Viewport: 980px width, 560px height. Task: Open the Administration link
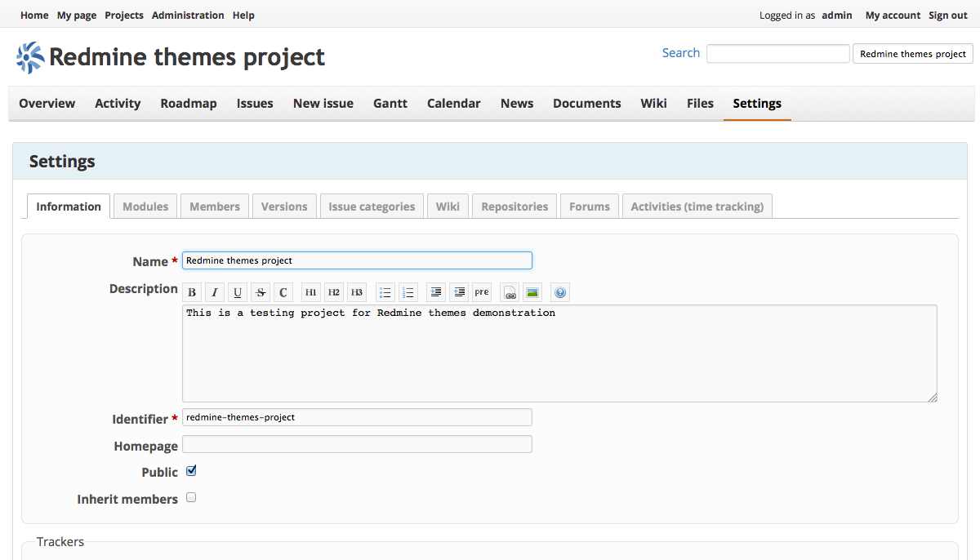pyautogui.click(x=188, y=16)
